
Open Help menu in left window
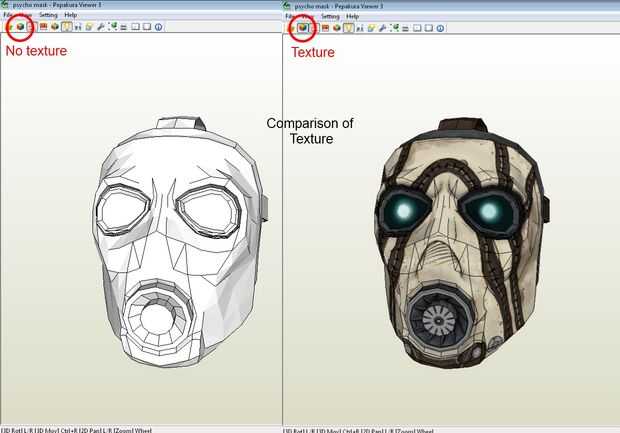pyautogui.click(x=70, y=15)
